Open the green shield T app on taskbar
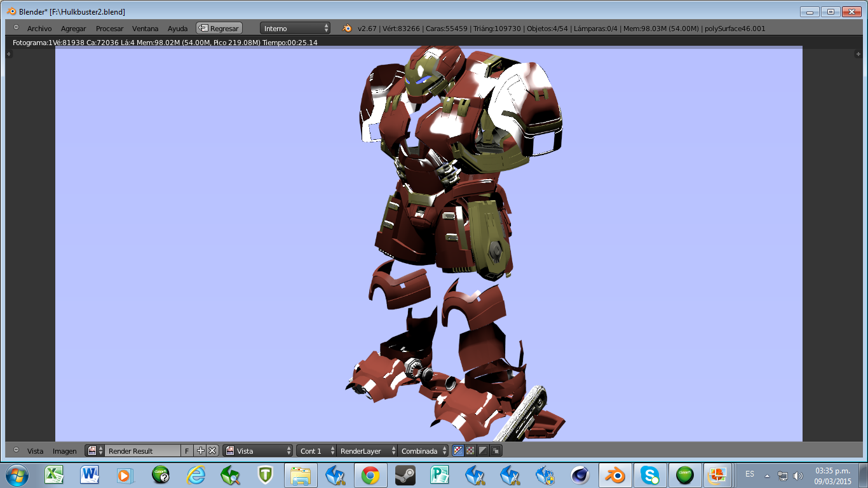The height and width of the screenshot is (488, 868). click(x=266, y=475)
